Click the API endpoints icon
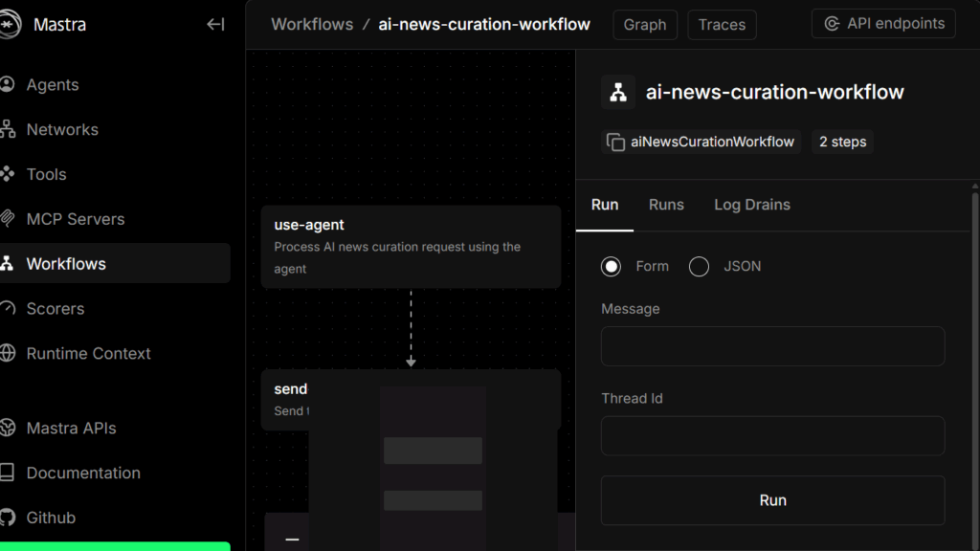Viewport: 980px width, 551px height. tap(832, 24)
